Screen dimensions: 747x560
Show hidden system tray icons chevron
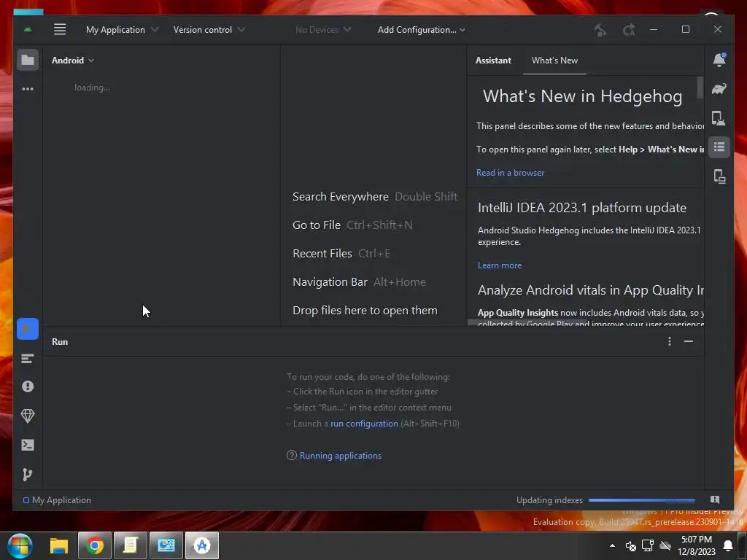tap(612, 545)
